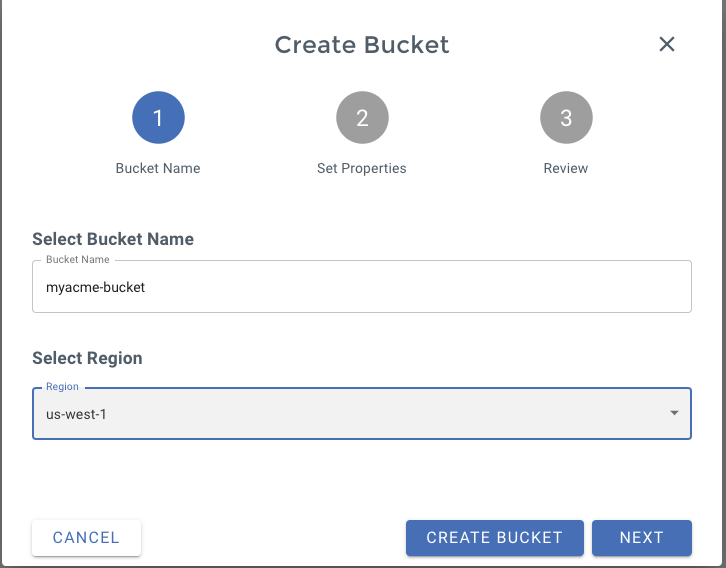This screenshot has width=726, height=568.
Task: Expand region list using the dropdown arrow
Action: point(674,413)
